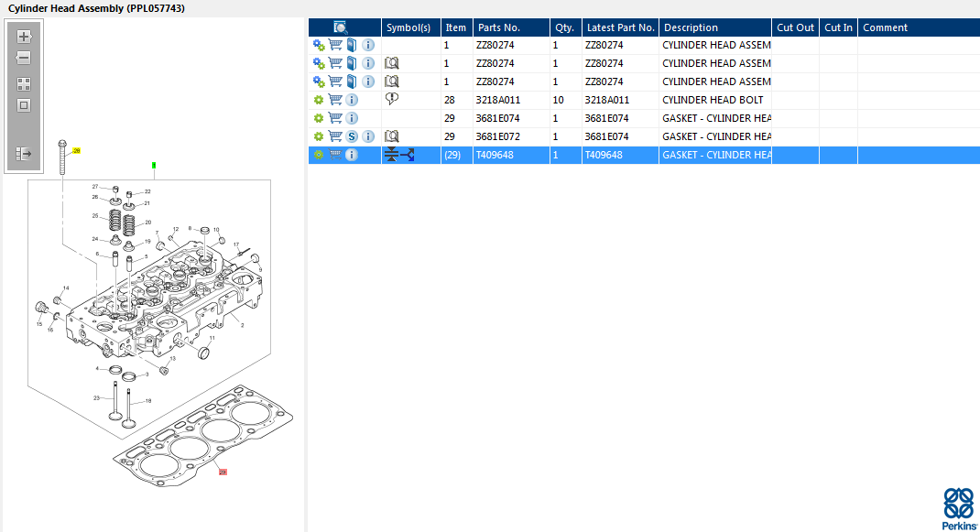Screen dimensions: 980x532
Task: Select parts number 3681E072 cell
Action: (511, 136)
